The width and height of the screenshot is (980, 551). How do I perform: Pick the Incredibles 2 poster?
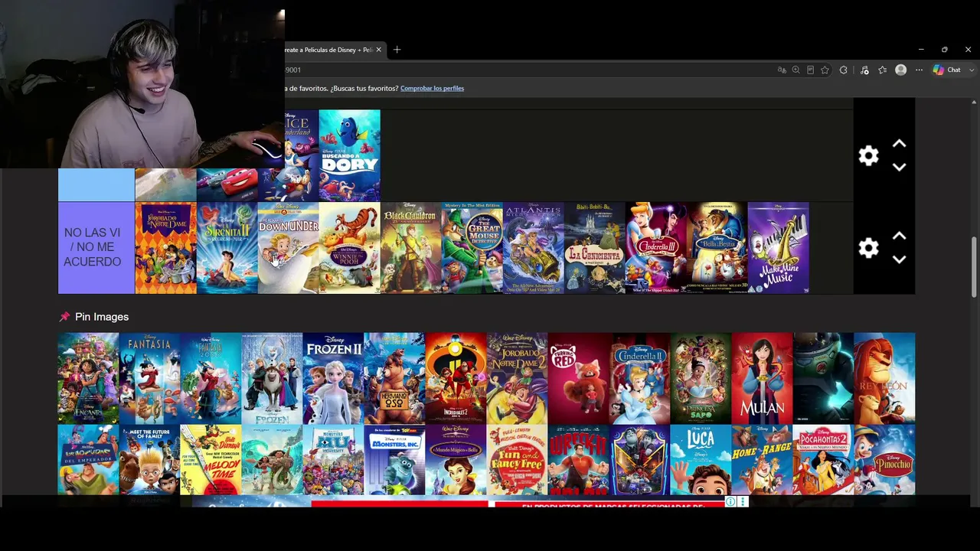[456, 378]
